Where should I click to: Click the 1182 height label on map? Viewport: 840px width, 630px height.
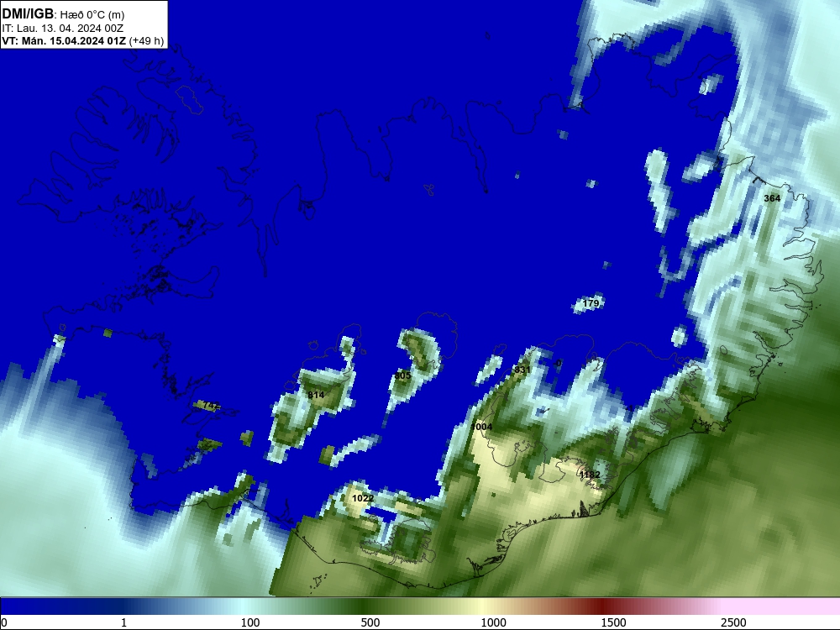[x=590, y=475]
